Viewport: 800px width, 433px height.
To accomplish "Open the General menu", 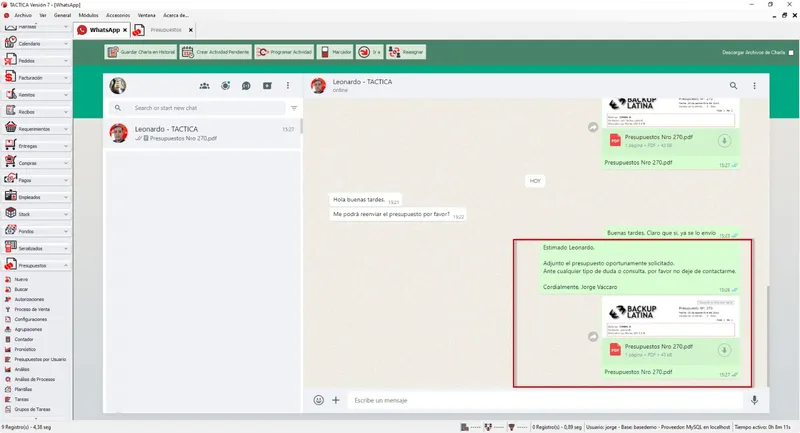I will (63, 15).
